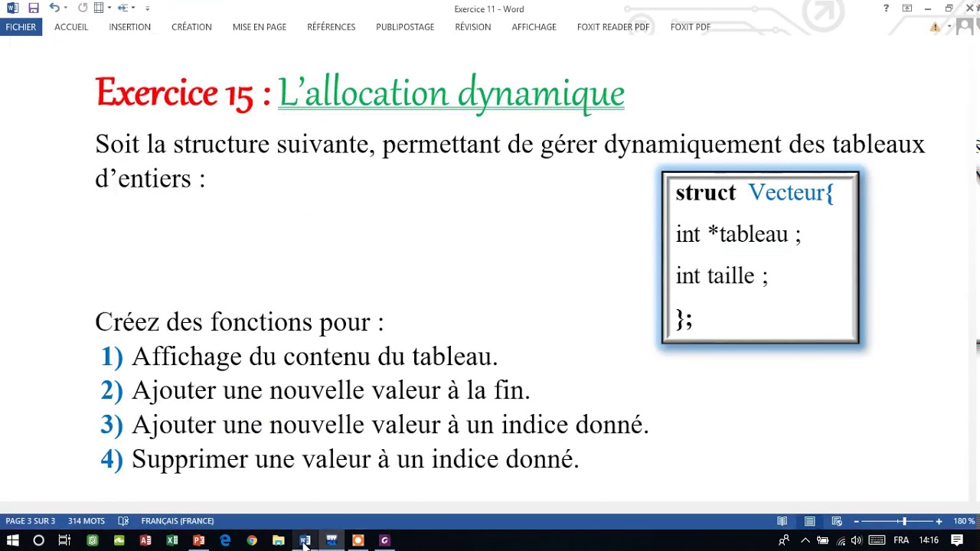
Task: Open the Action Center notifications icon
Action: click(957, 540)
